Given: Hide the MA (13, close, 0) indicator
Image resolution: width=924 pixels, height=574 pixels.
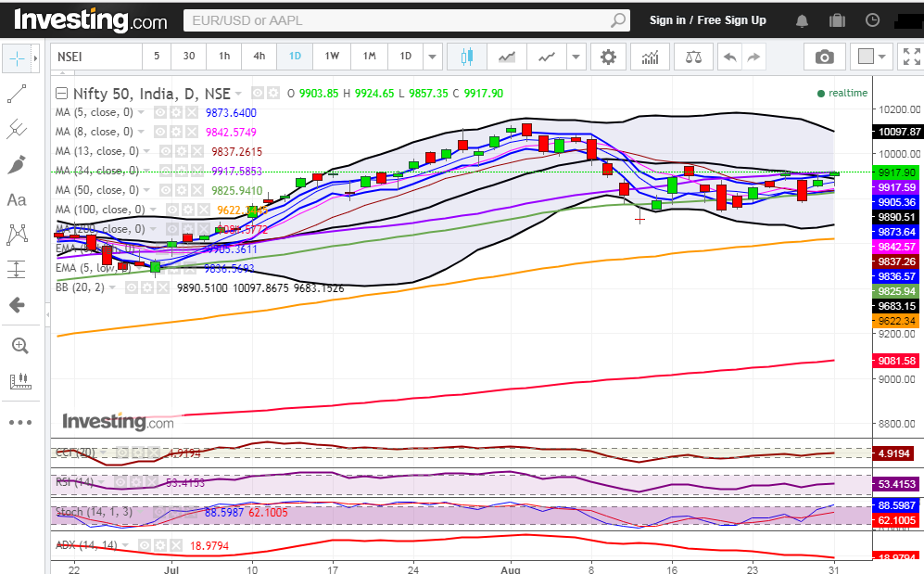Looking at the screenshot, I should (166, 151).
